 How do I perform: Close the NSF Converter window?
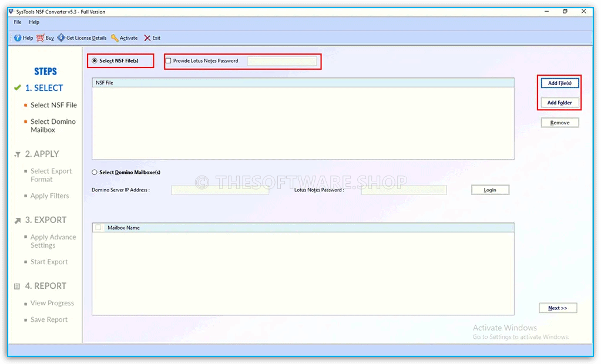[584, 12]
